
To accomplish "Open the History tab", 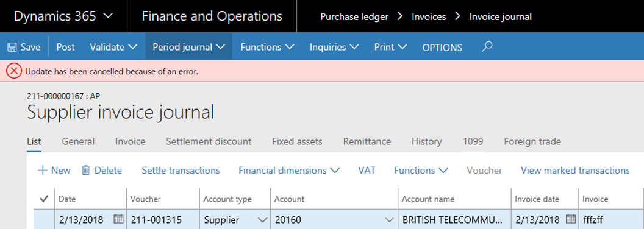I will pos(427,141).
